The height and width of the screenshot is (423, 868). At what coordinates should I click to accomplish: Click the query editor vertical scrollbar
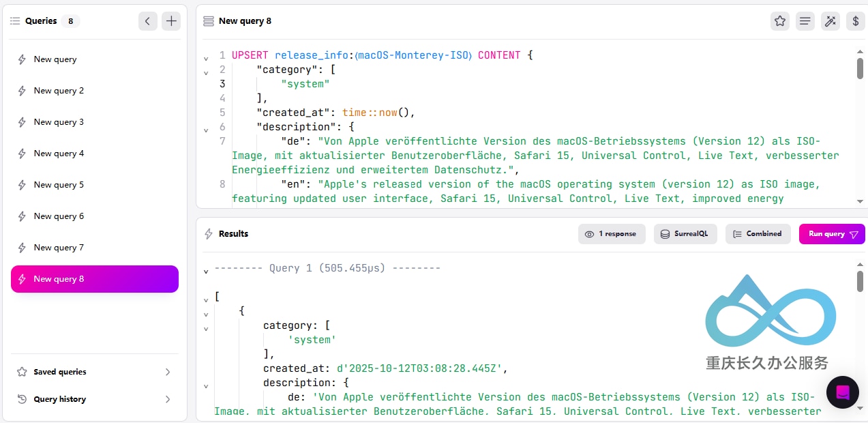point(860,68)
